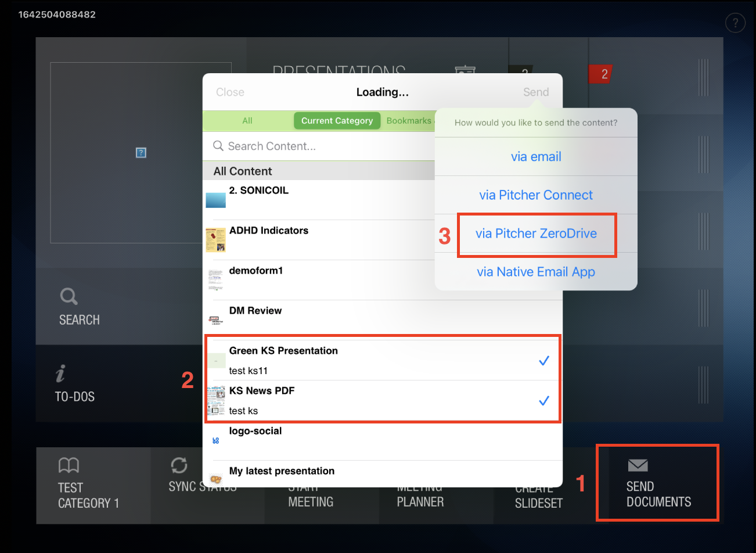Open the To-Dos info icon

[x=60, y=374]
